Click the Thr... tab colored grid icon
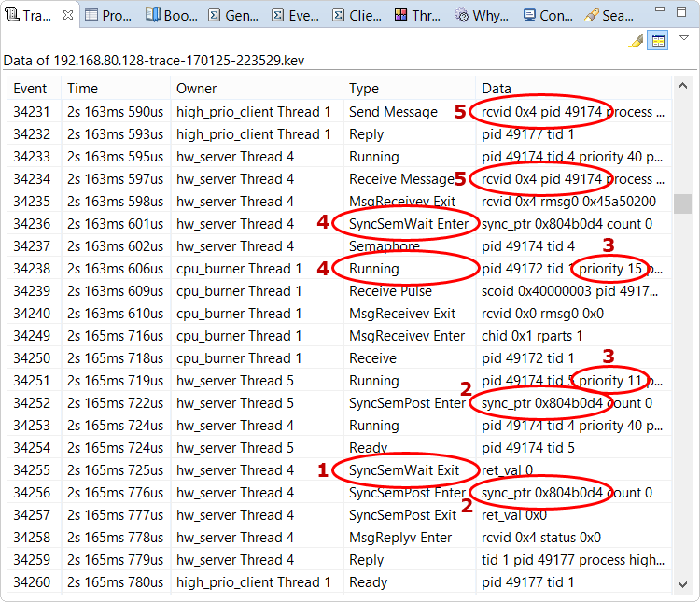The height and width of the screenshot is (602, 700). tap(400, 16)
